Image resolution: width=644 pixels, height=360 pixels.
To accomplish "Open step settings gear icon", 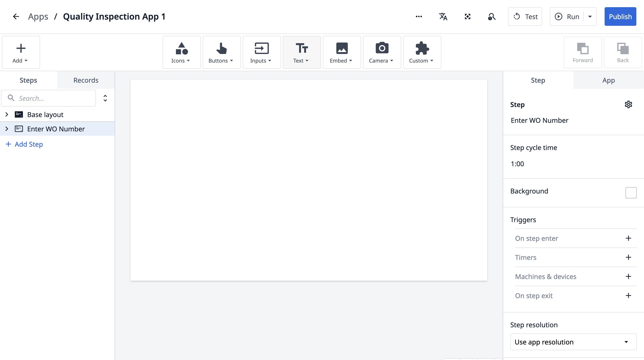I will coord(628,104).
